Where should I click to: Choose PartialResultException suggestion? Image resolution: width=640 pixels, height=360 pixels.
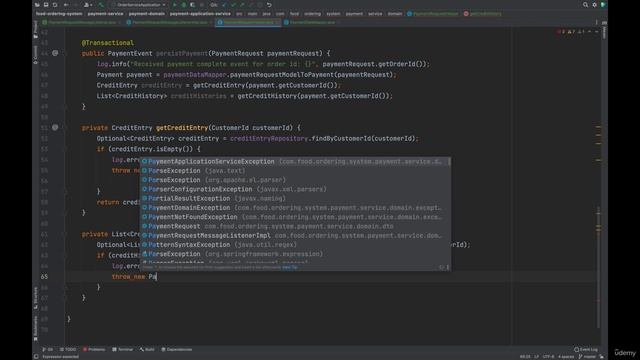[296, 198]
